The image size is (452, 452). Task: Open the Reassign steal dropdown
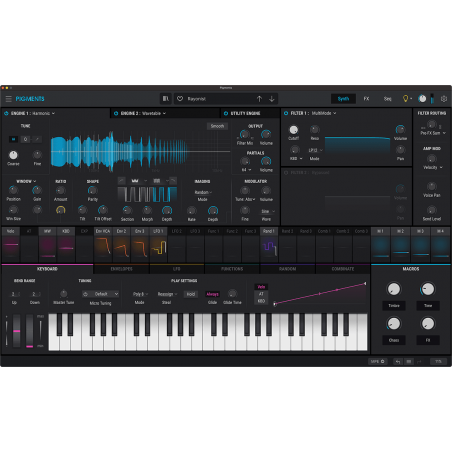coord(167,294)
